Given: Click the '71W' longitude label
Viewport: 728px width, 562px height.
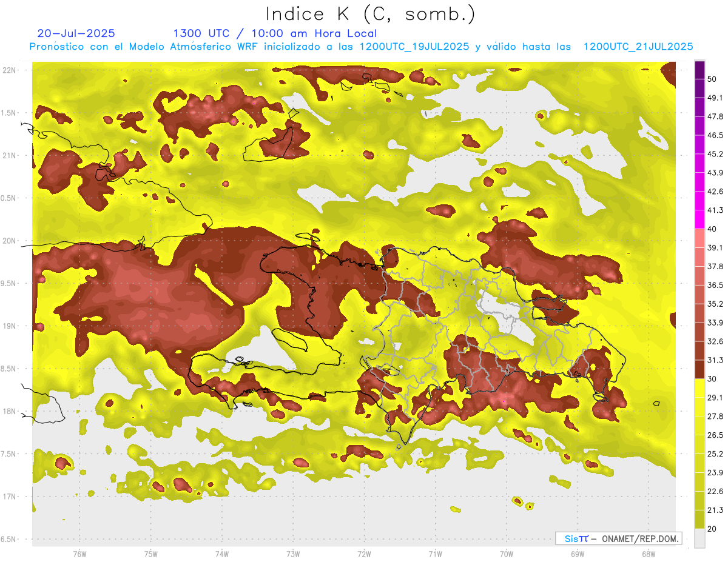Looking at the screenshot, I should tap(435, 554).
